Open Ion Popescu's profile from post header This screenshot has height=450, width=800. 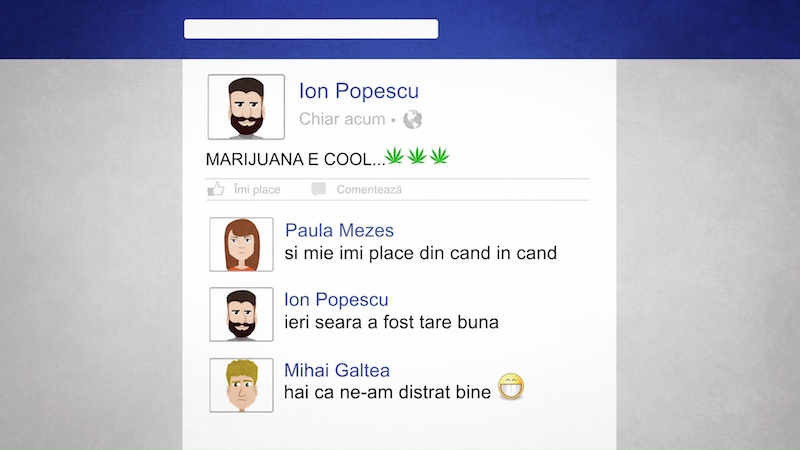(x=359, y=91)
